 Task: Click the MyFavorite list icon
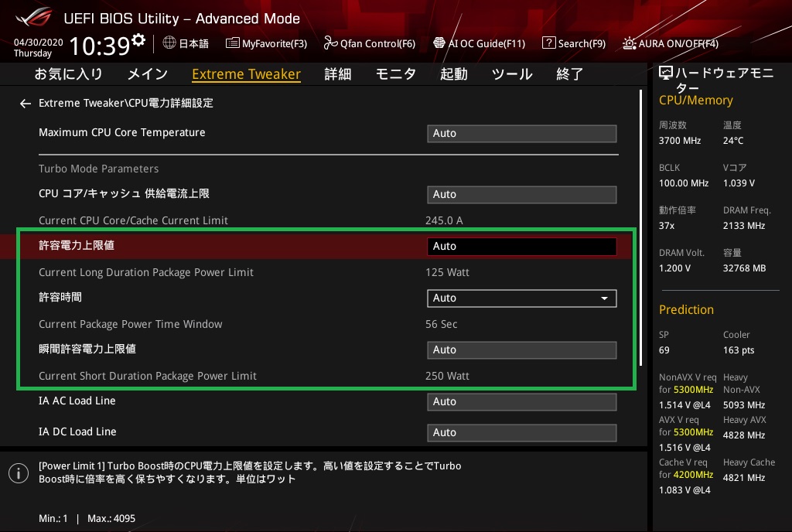232,43
